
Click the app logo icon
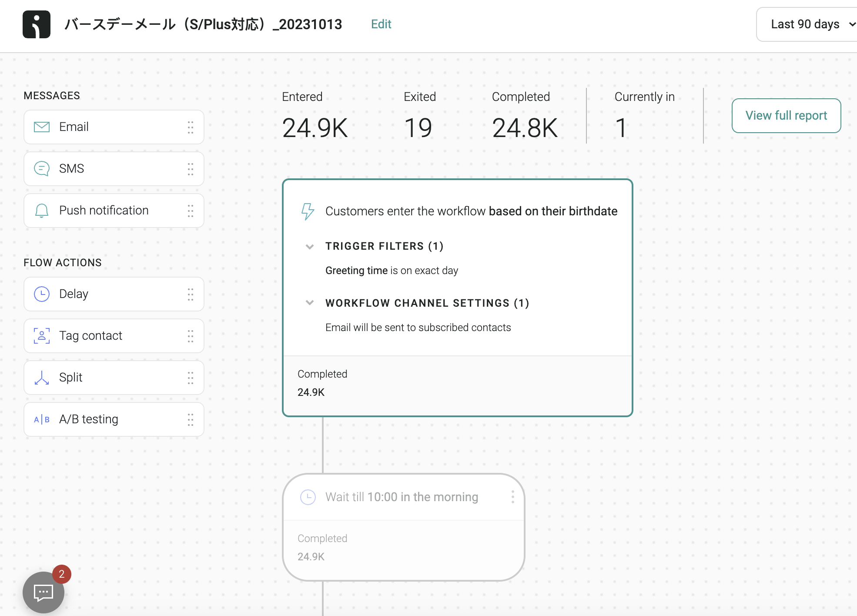pos(37,24)
